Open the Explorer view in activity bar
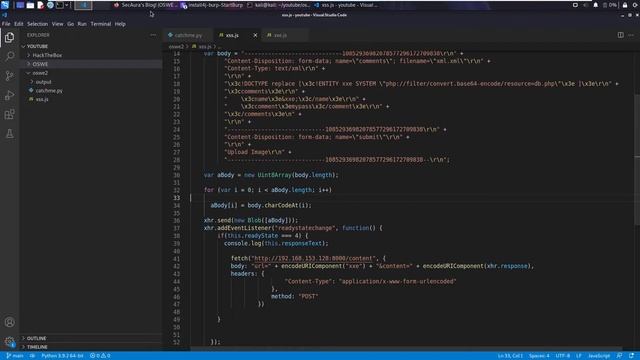640x360 pixels. click(9, 38)
